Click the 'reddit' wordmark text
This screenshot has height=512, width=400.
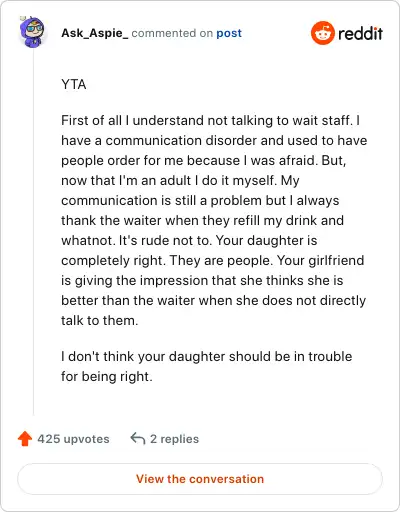point(360,33)
